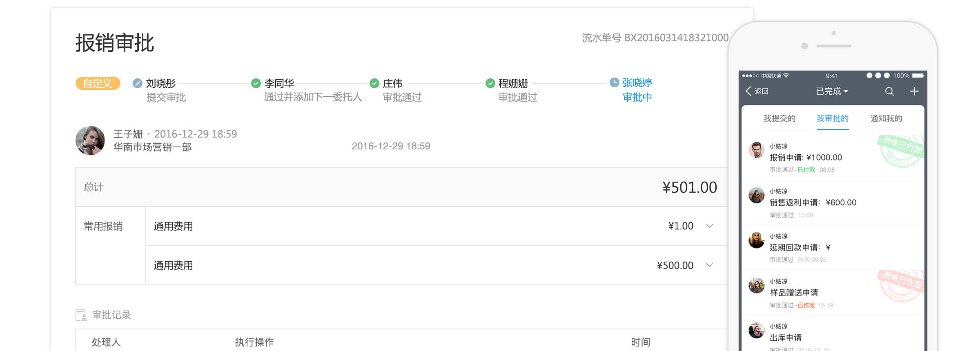
Task: Click the blue clock icon beside 张晓婷
Action: click(614, 83)
